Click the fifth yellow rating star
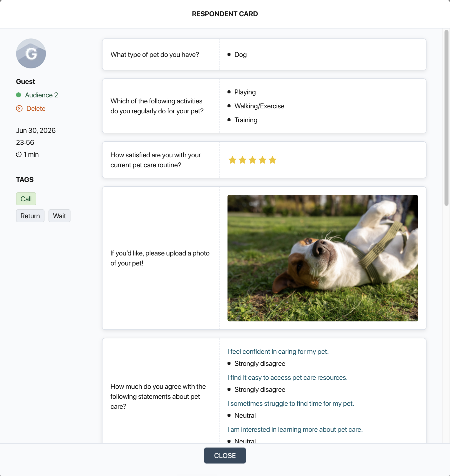 click(272, 160)
